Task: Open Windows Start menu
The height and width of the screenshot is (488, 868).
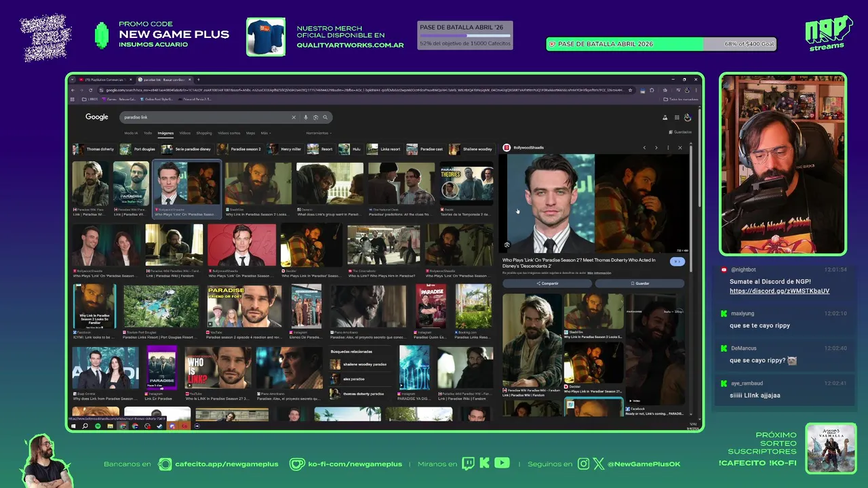Action: [x=73, y=426]
